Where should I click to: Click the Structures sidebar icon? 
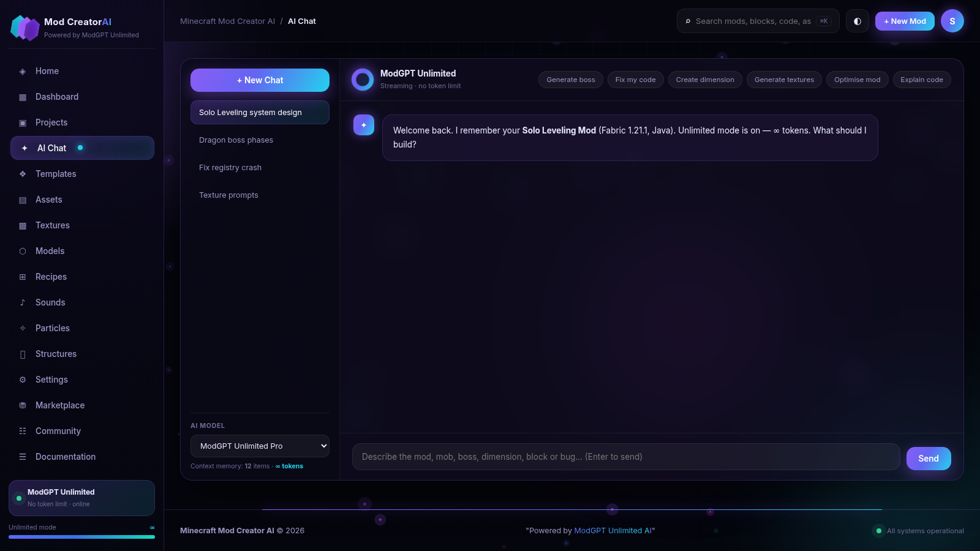pos(23,354)
